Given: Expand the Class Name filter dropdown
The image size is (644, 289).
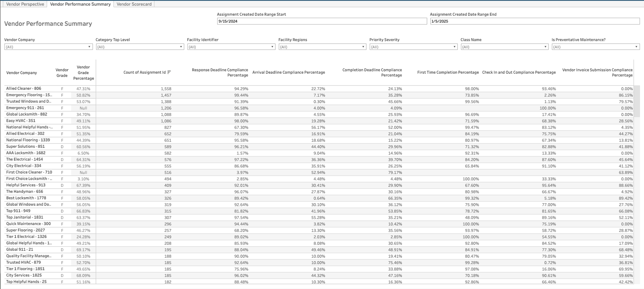Looking at the screenshot, I should coord(504,47).
